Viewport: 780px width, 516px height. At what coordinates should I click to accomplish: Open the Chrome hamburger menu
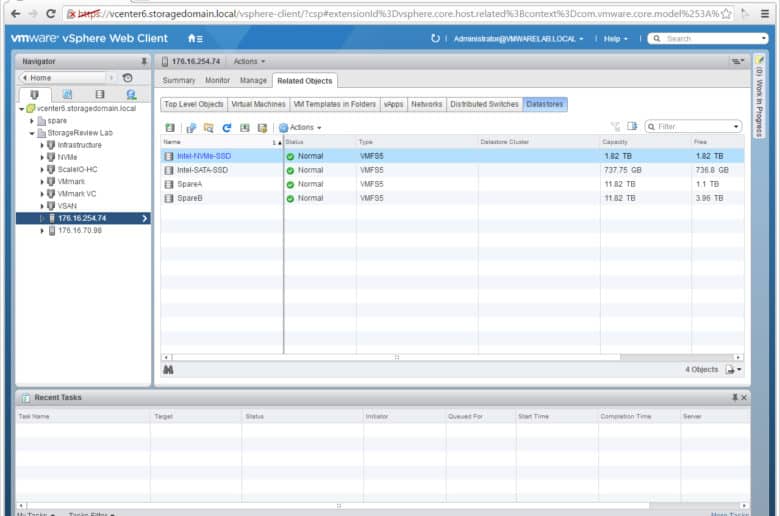[x=765, y=13]
